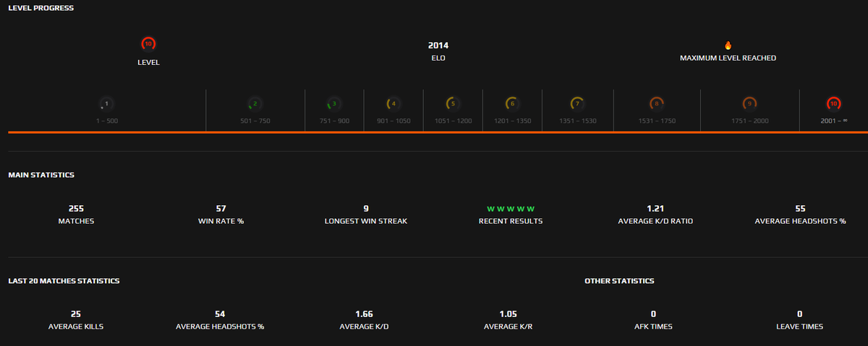The image size is (868, 346).
Task: Click the LEVEL label under the badge
Action: (x=148, y=63)
